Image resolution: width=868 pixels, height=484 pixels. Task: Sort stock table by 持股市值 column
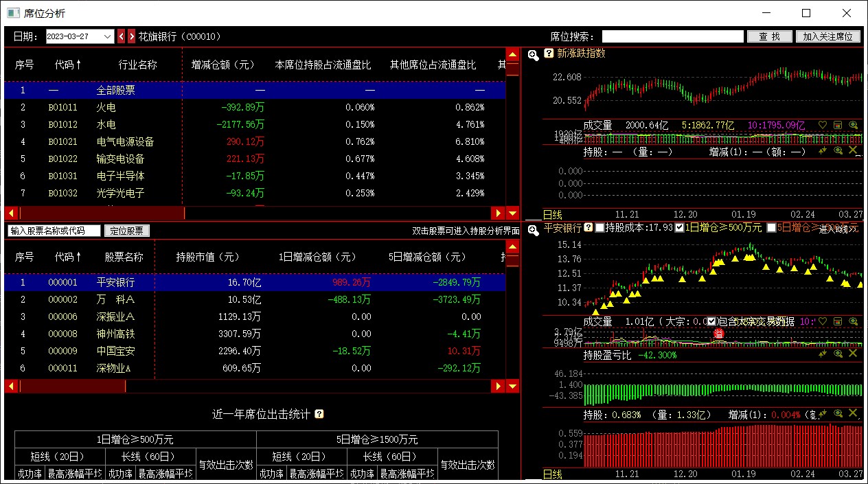coord(207,257)
